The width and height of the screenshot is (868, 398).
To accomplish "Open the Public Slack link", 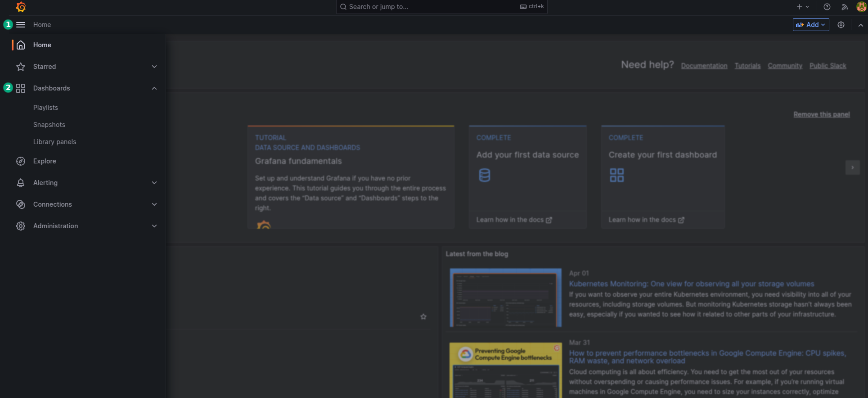I will click(828, 66).
